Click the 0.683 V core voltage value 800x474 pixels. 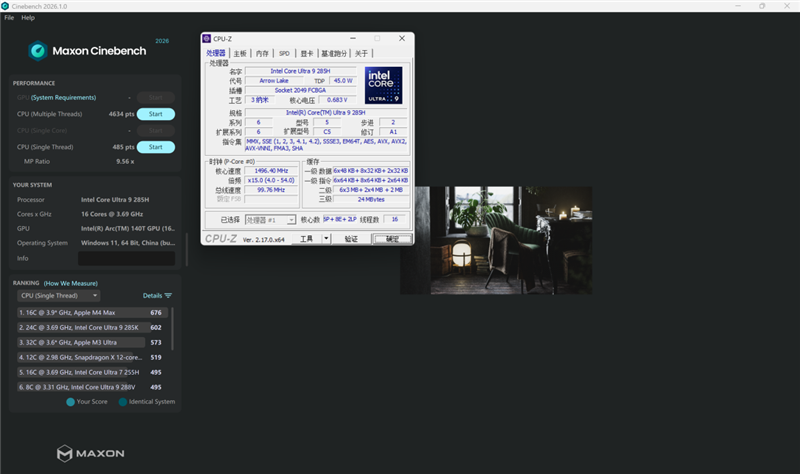pos(337,100)
